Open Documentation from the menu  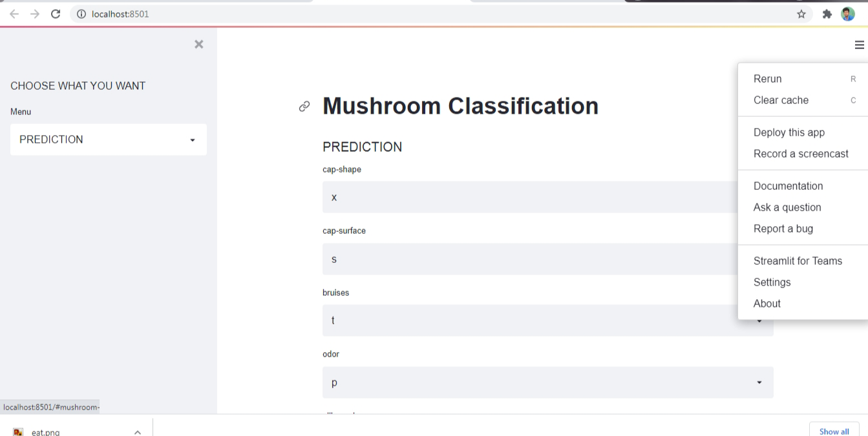[789, 186]
